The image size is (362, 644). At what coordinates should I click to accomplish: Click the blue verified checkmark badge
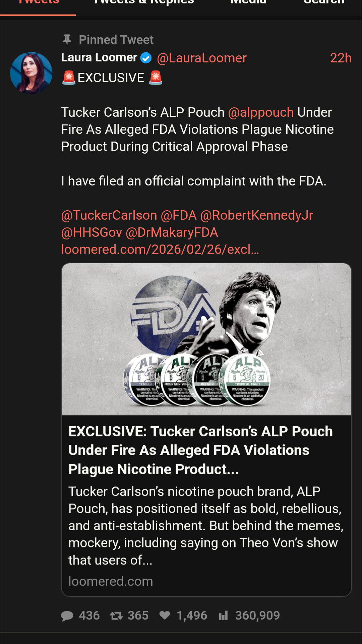tap(146, 58)
